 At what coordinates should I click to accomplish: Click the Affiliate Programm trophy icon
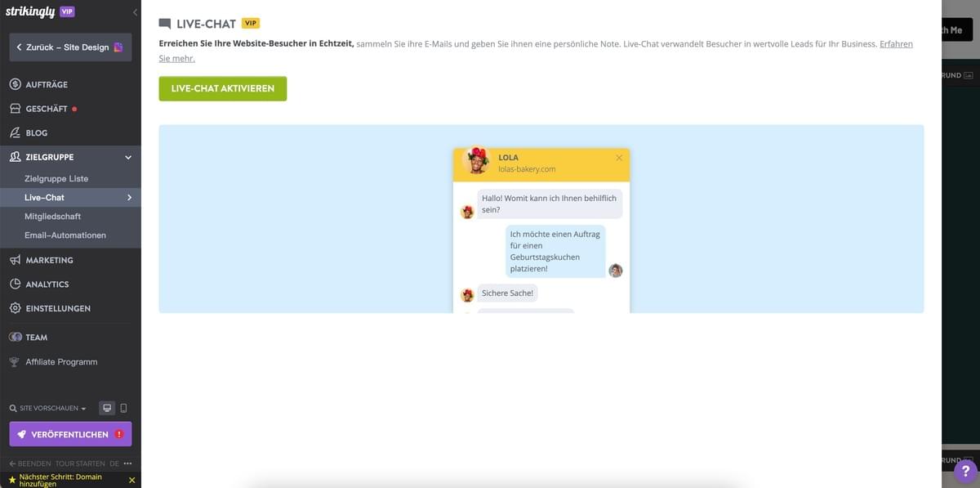tap(14, 361)
